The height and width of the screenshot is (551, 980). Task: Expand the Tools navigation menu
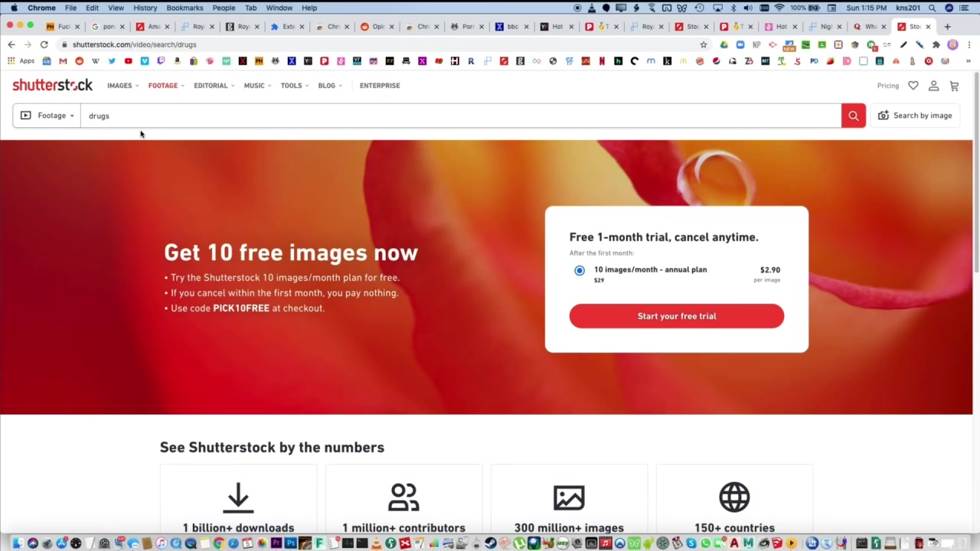point(294,86)
